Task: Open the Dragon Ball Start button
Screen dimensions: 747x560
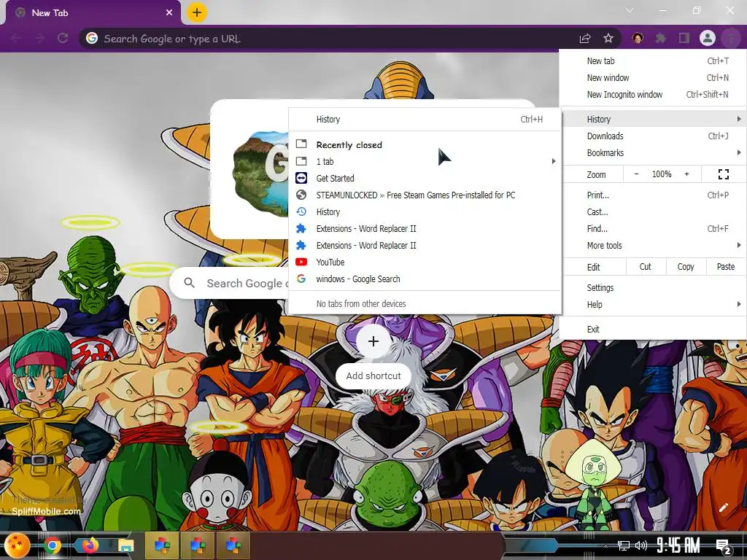Action: click(17, 545)
